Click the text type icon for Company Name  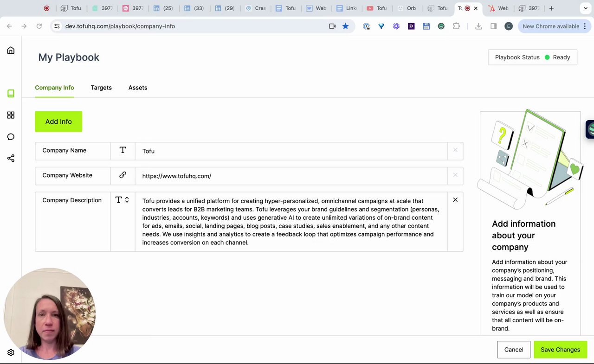pyautogui.click(x=123, y=150)
